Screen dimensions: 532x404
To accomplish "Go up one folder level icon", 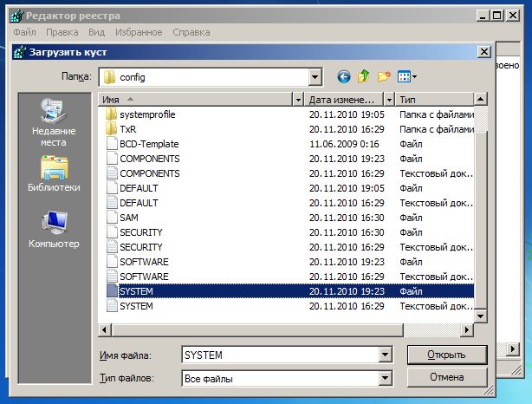I will coord(364,77).
